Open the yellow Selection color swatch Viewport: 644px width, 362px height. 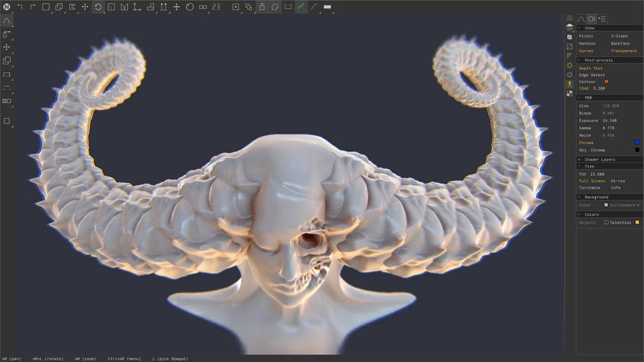click(637, 222)
